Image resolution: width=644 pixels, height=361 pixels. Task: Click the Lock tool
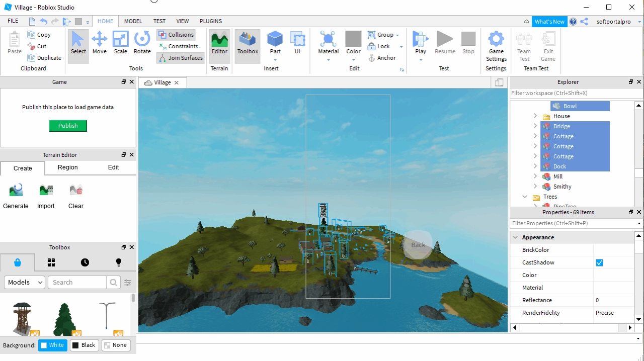pyautogui.click(x=379, y=46)
